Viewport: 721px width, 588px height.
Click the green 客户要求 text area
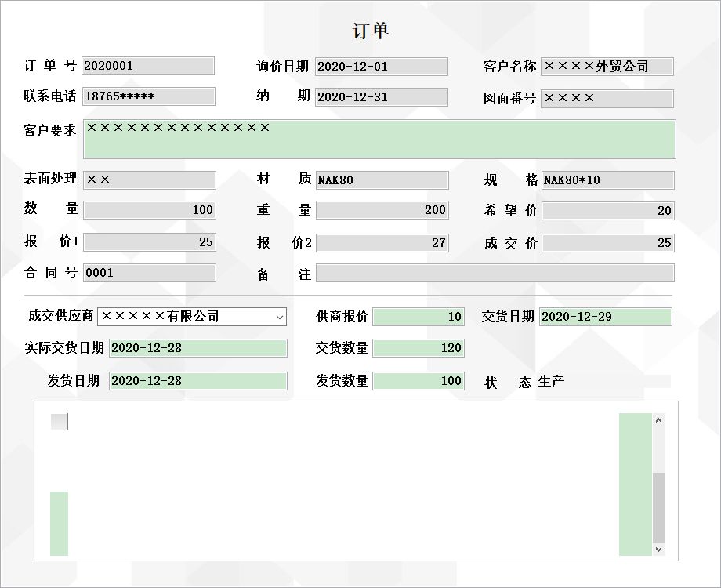point(379,139)
